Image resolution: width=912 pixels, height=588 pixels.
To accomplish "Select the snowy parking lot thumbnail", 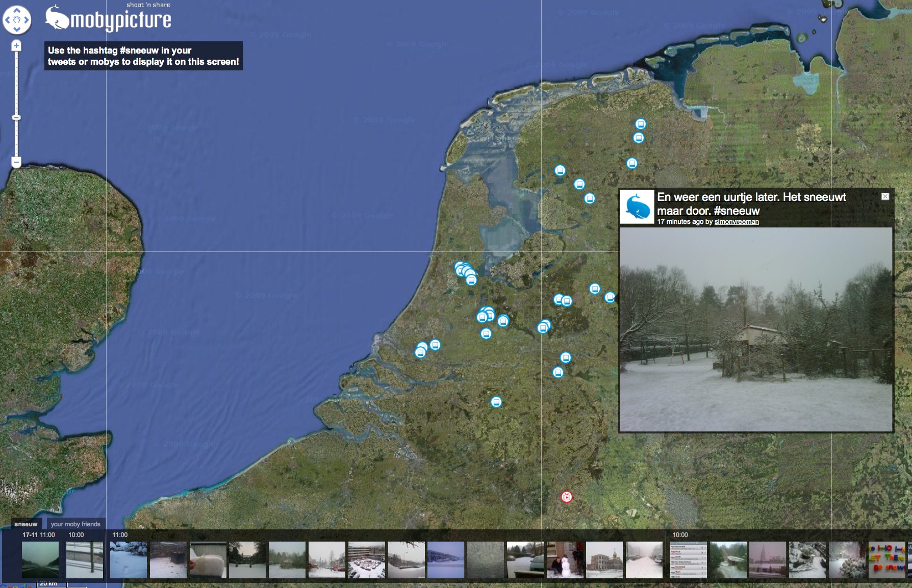I will (366, 560).
